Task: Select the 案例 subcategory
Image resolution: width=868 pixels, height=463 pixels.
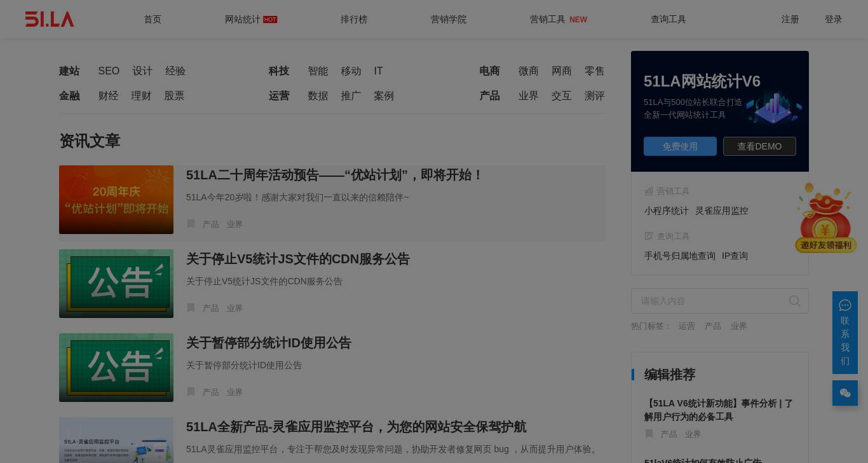Action: coord(384,96)
